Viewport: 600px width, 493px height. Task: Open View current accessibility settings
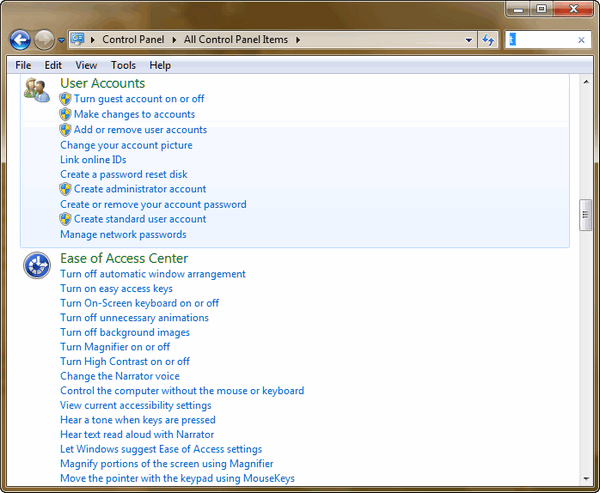(x=135, y=405)
